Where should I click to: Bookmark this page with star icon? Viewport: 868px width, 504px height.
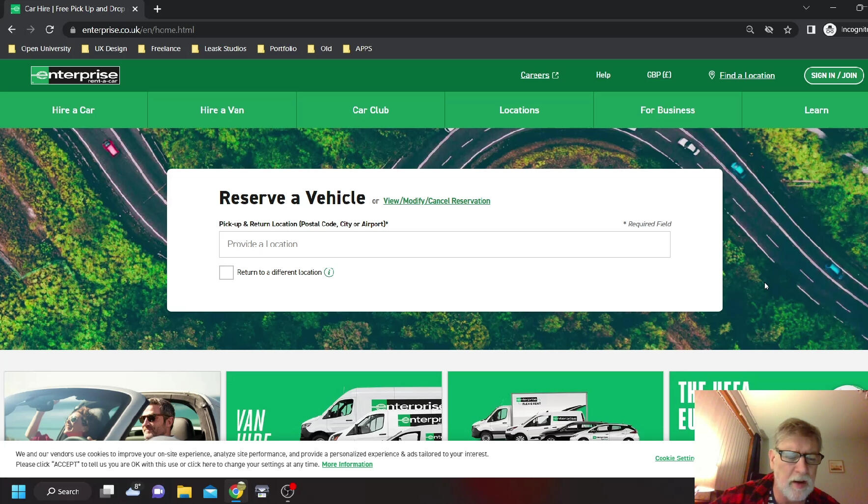click(x=788, y=30)
